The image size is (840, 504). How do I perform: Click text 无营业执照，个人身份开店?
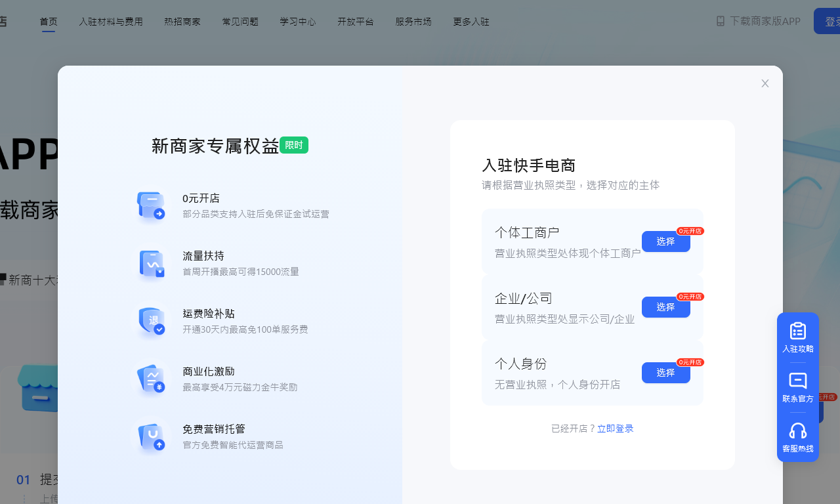point(558,385)
